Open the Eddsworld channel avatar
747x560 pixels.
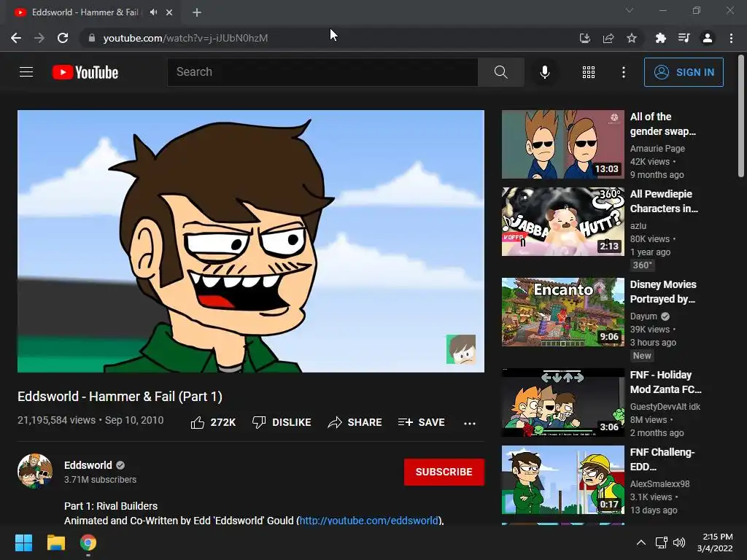(x=35, y=470)
